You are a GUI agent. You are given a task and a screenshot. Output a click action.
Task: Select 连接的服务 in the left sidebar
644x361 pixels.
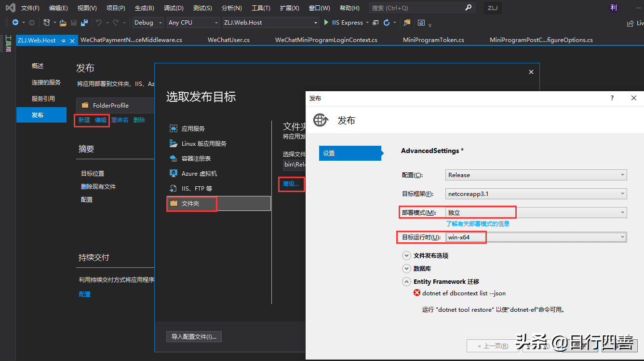coord(46,83)
